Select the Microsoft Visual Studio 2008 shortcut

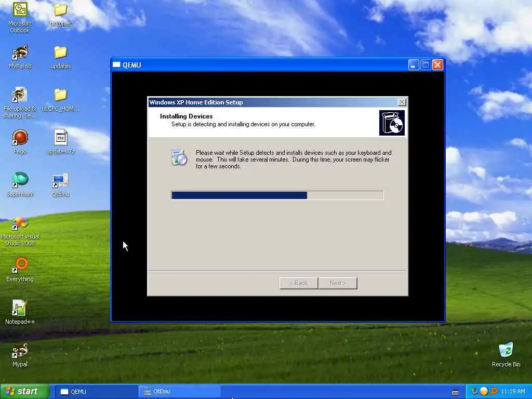(20, 231)
